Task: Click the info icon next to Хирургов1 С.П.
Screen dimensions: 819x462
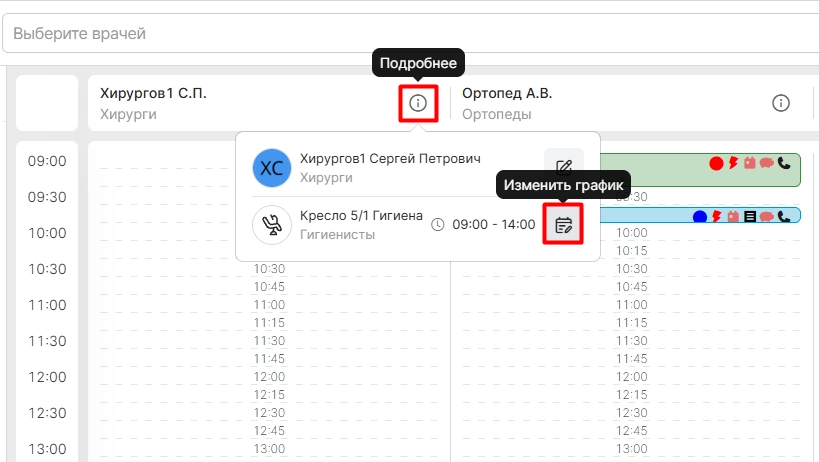Action: pos(418,103)
